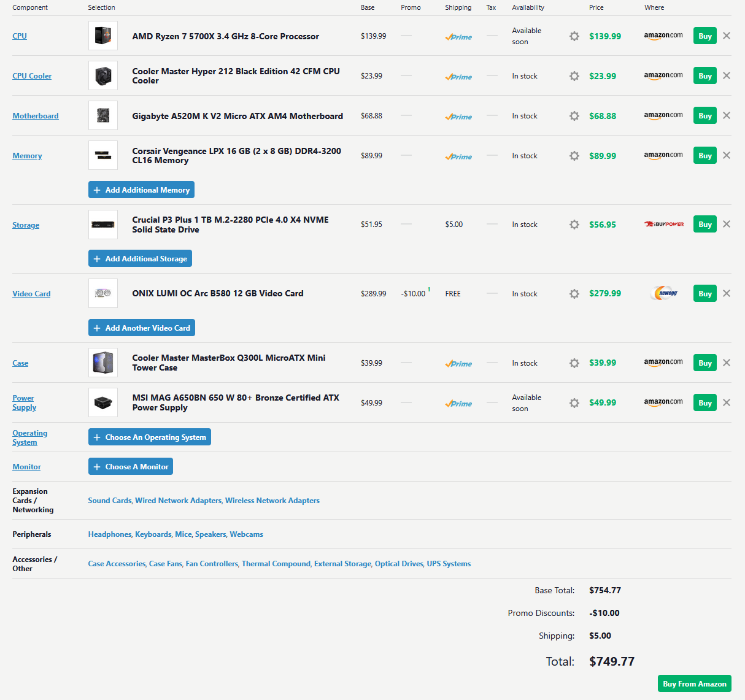Image resolution: width=745 pixels, height=700 pixels.
Task: Buy the Gigabyte A520M K V2 motherboard
Action: coord(705,115)
